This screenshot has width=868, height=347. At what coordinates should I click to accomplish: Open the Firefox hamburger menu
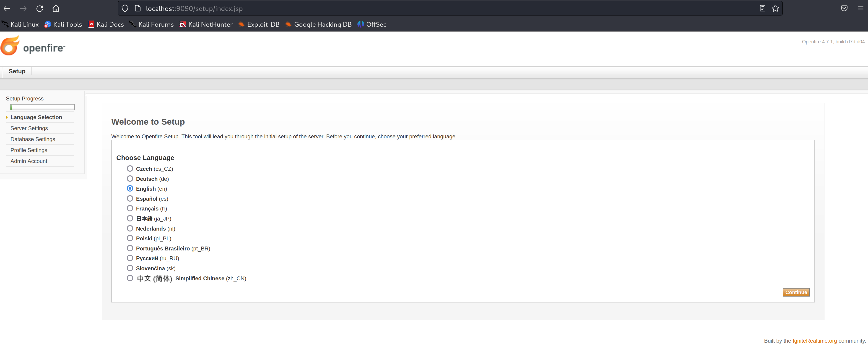(x=860, y=8)
